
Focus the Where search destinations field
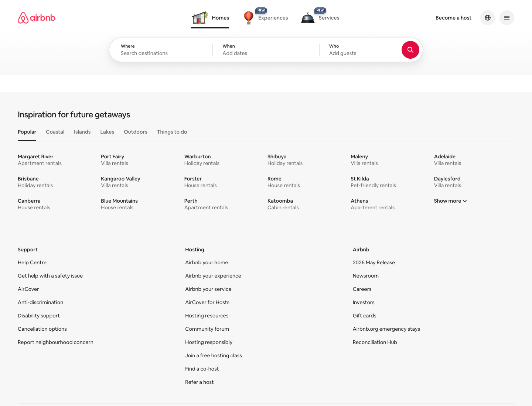[161, 50]
